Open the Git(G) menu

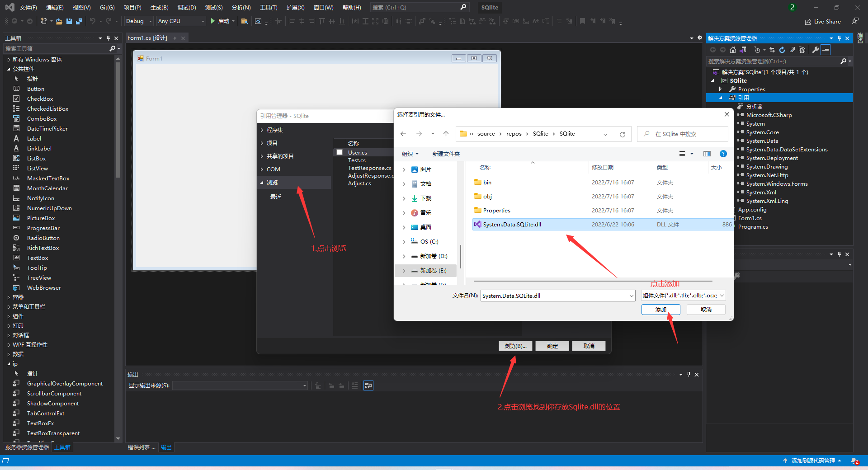[x=107, y=7]
